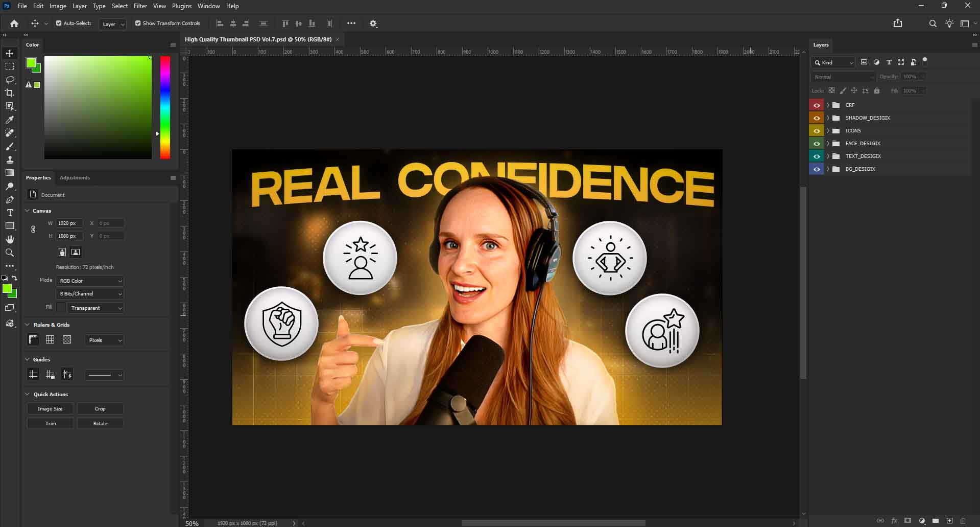Click the Image Size button
The height and width of the screenshot is (527, 980).
tap(50, 409)
